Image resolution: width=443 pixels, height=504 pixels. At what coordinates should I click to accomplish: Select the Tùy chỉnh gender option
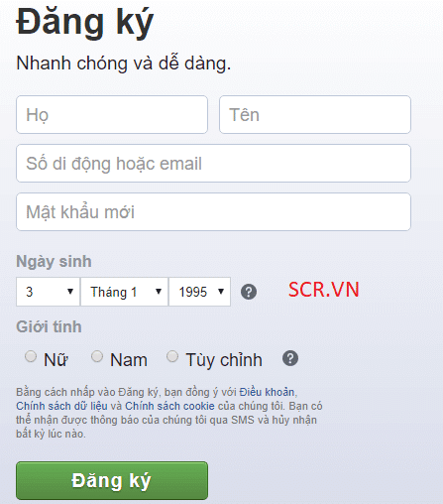(x=172, y=356)
